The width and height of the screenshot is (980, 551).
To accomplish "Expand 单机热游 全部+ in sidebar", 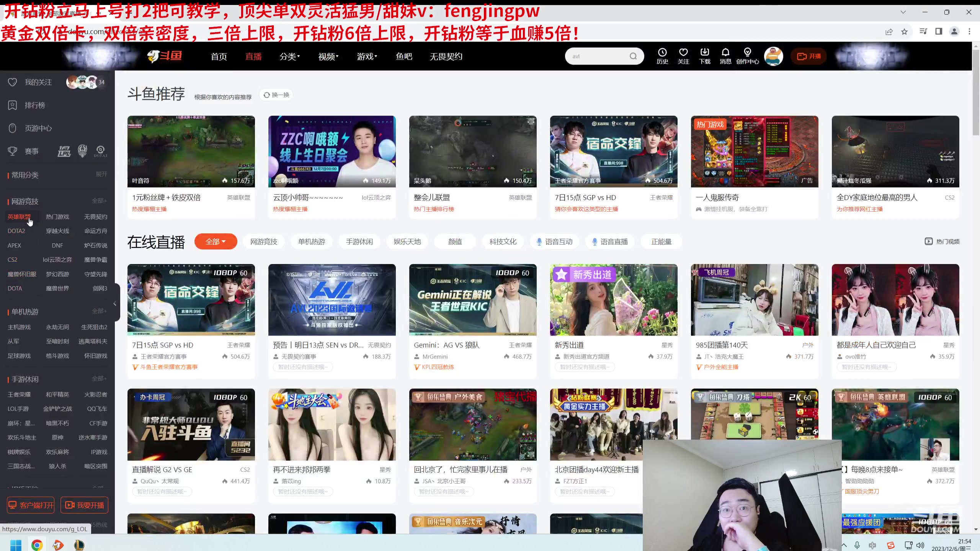I will pos(99,311).
